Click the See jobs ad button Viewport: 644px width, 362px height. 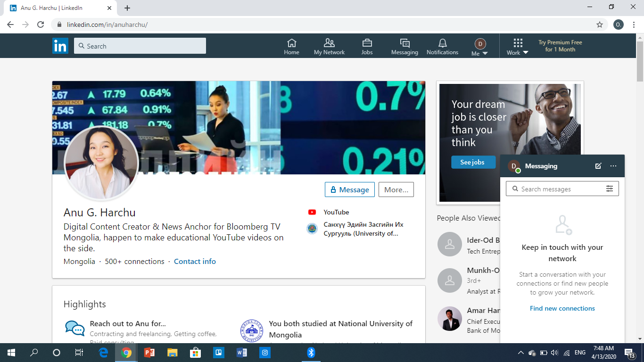472,162
